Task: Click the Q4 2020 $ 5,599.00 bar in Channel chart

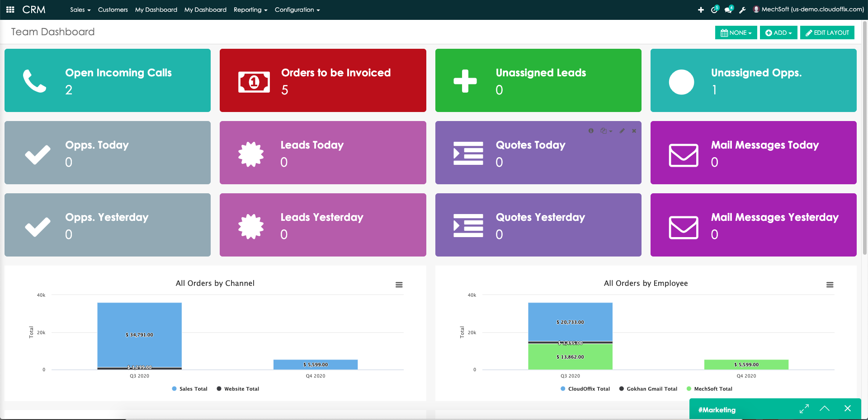Action: pyautogui.click(x=316, y=364)
